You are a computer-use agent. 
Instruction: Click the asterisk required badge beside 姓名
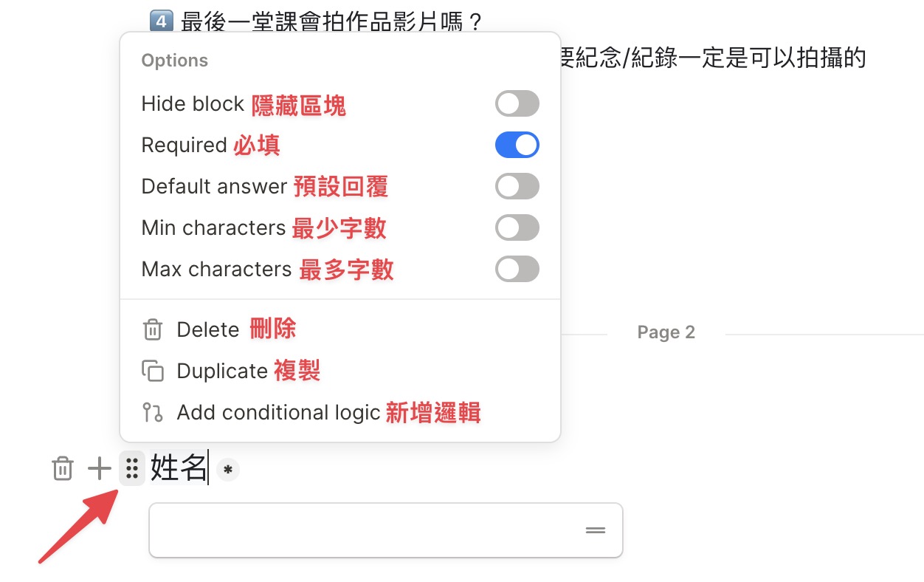point(228,469)
